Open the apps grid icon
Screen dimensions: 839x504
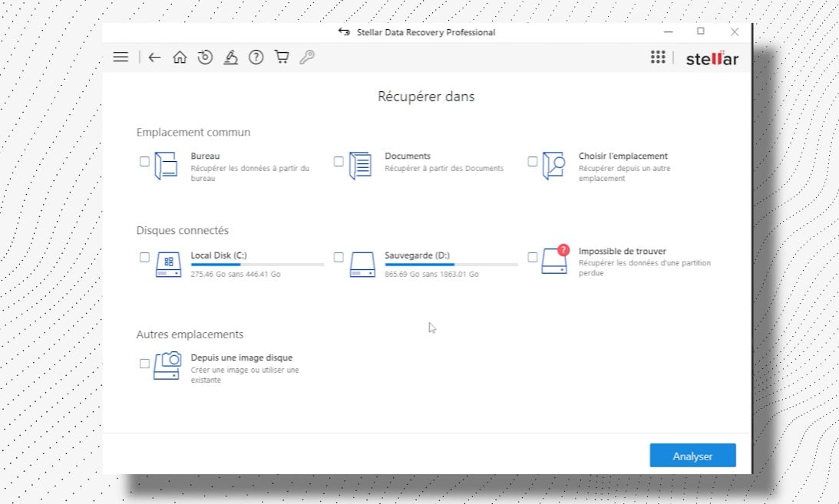click(x=658, y=58)
